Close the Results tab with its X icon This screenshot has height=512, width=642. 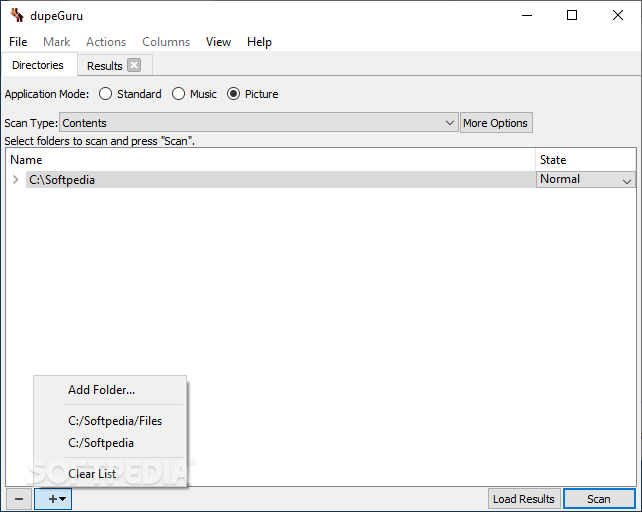[134, 65]
